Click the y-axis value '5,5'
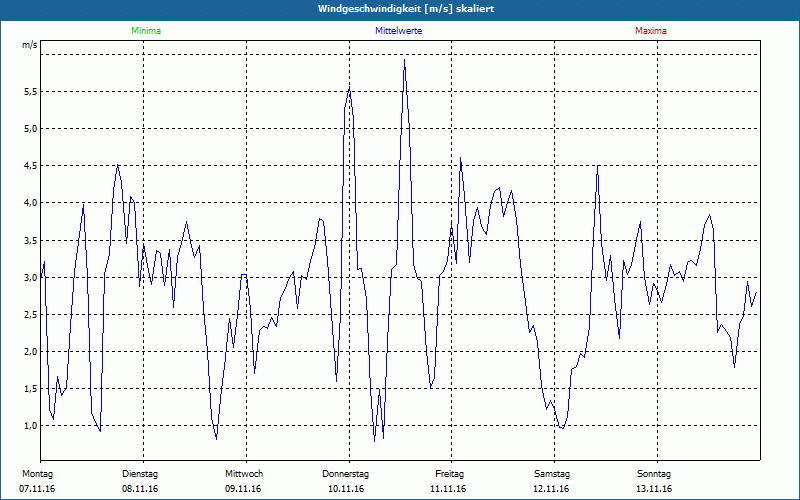 pyautogui.click(x=31, y=92)
